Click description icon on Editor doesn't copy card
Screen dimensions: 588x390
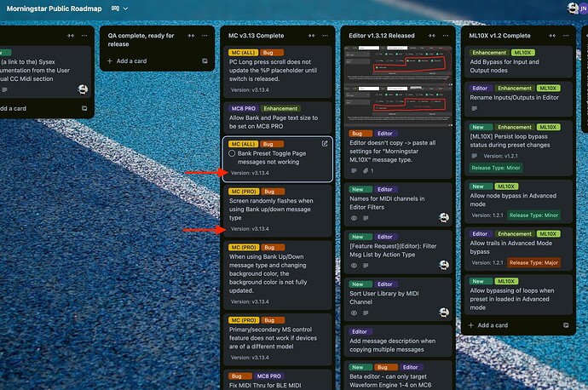[354, 171]
